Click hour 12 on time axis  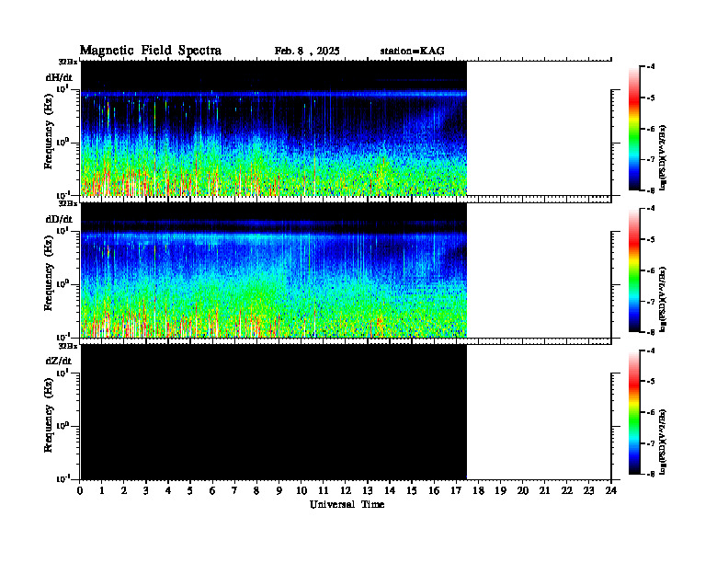tap(346, 490)
